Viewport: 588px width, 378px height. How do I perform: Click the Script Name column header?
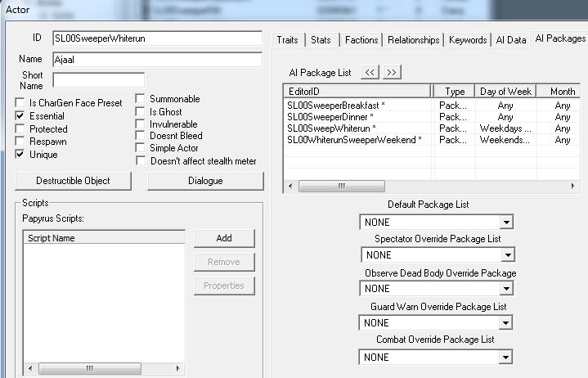pyautogui.click(x=104, y=238)
